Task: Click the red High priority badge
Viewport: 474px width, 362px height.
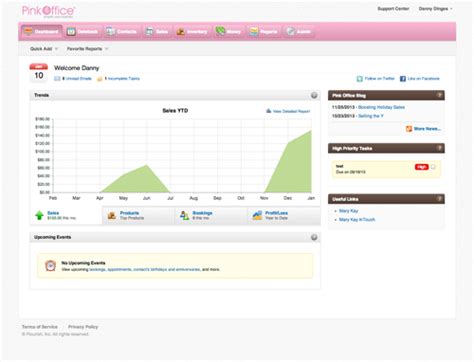Action: [x=421, y=167]
